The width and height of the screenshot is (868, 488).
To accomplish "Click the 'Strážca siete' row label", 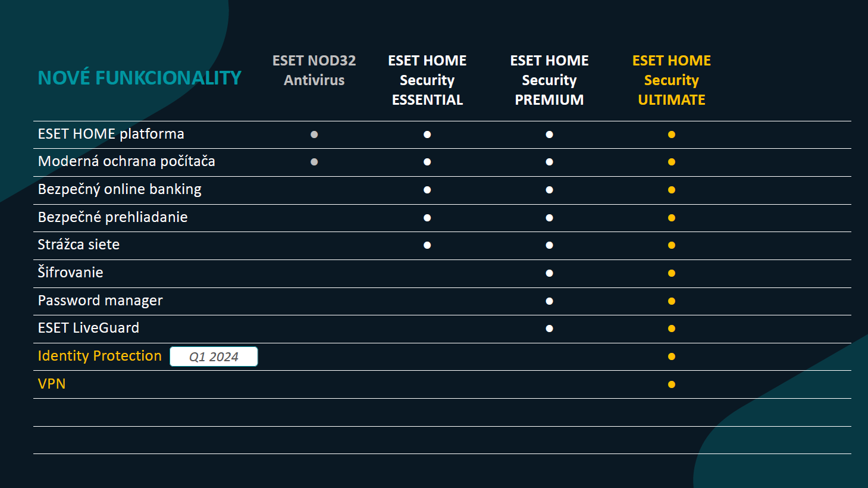I will coord(79,245).
